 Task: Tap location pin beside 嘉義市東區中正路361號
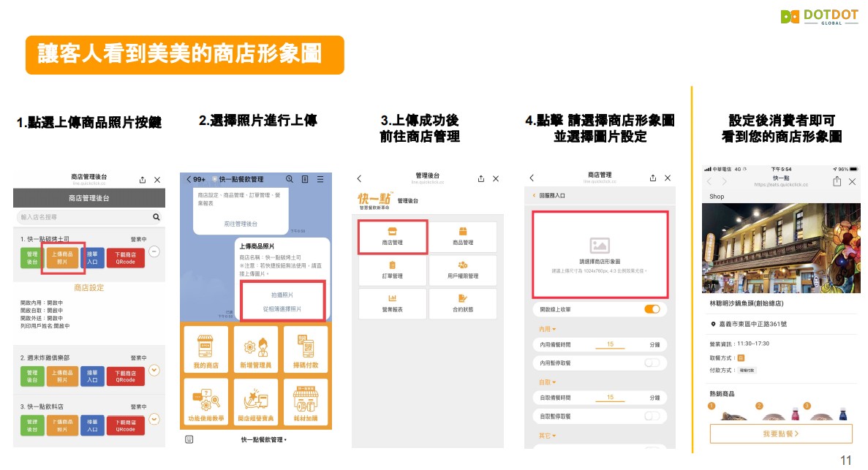point(713,325)
